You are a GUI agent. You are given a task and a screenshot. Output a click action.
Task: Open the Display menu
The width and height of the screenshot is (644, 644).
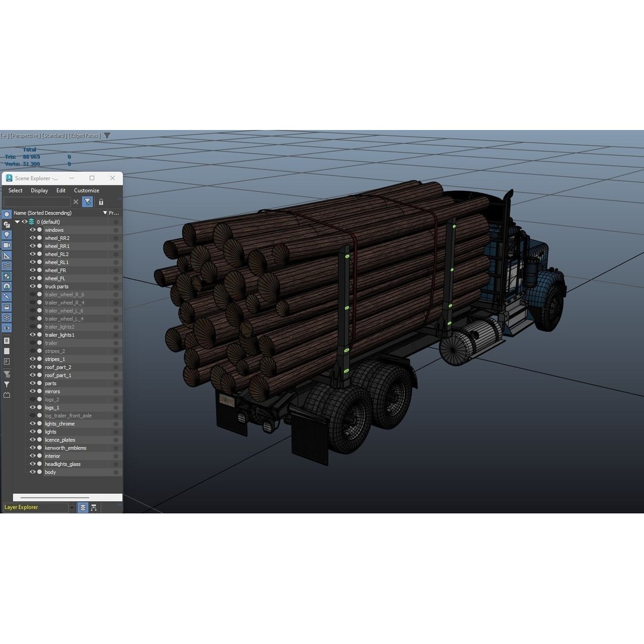pos(39,190)
